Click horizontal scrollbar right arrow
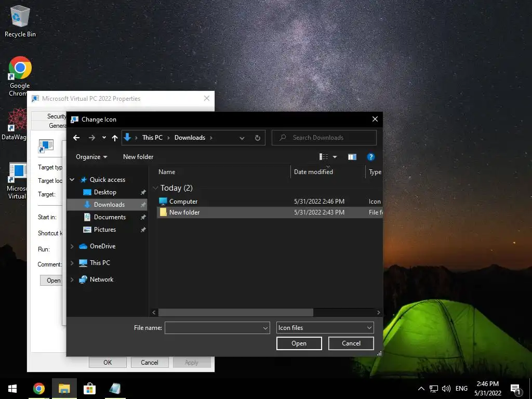The image size is (532, 399). 379,312
